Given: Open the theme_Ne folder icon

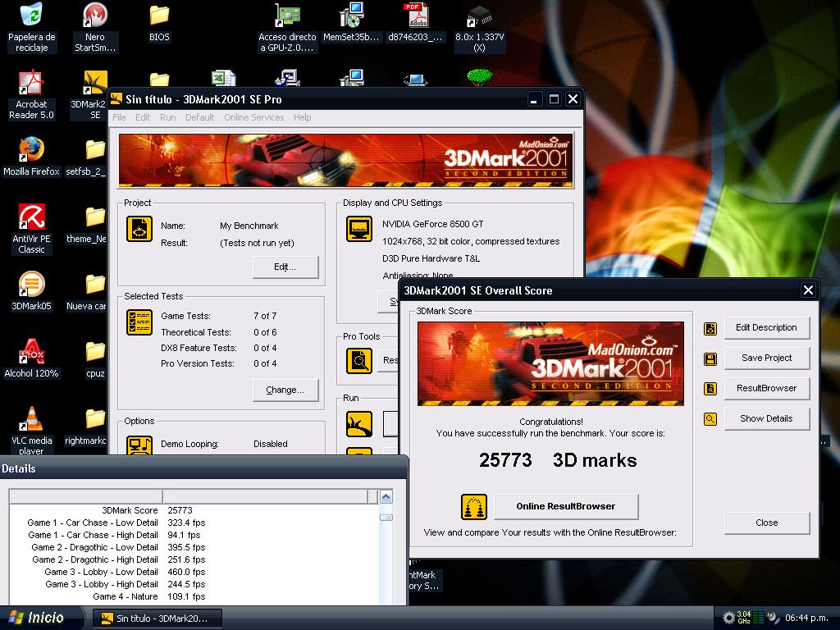Looking at the screenshot, I should coord(95,217).
